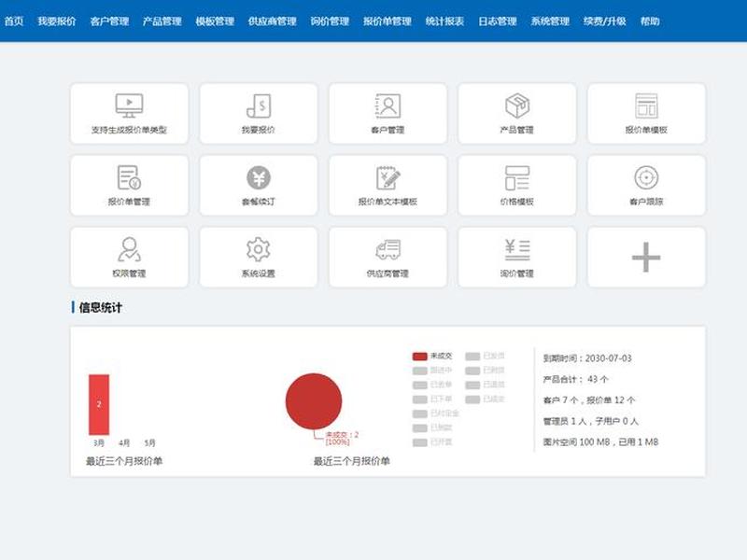Click the 客户 7 个，报价单 12 个 text
The width and height of the screenshot is (747, 560).
[x=589, y=400]
